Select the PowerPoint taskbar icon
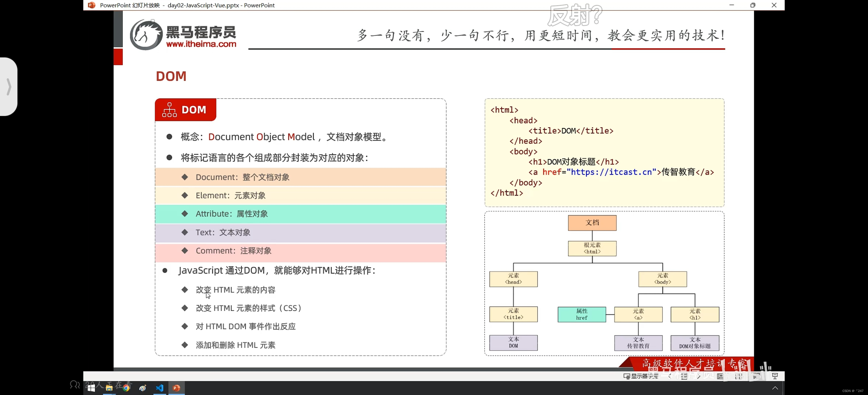Screen dimensions: 868x395 coord(176,388)
